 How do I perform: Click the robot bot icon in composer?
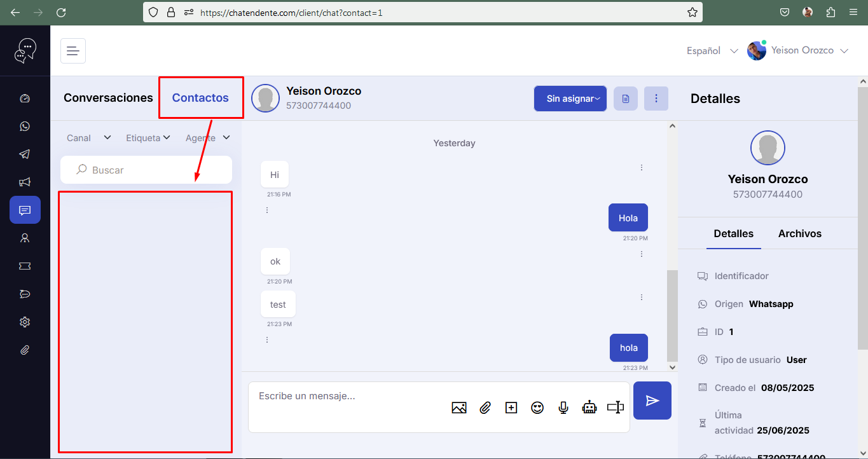click(589, 408)
